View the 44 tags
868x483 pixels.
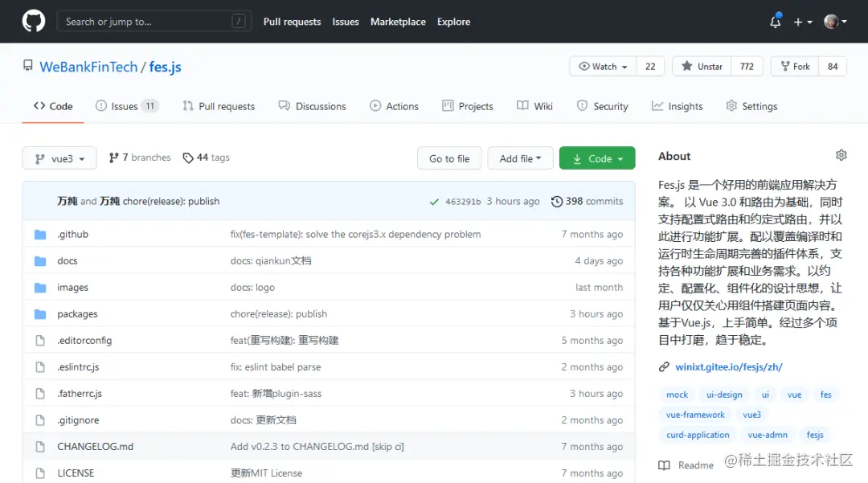[x=206, y=158]
